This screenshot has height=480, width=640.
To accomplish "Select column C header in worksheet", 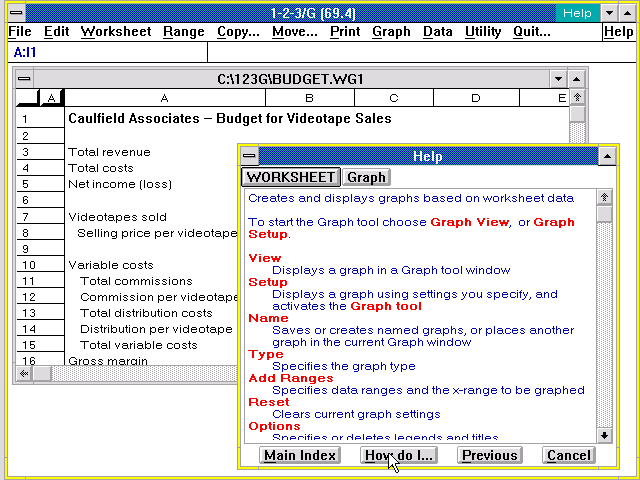I will [394, 98].
